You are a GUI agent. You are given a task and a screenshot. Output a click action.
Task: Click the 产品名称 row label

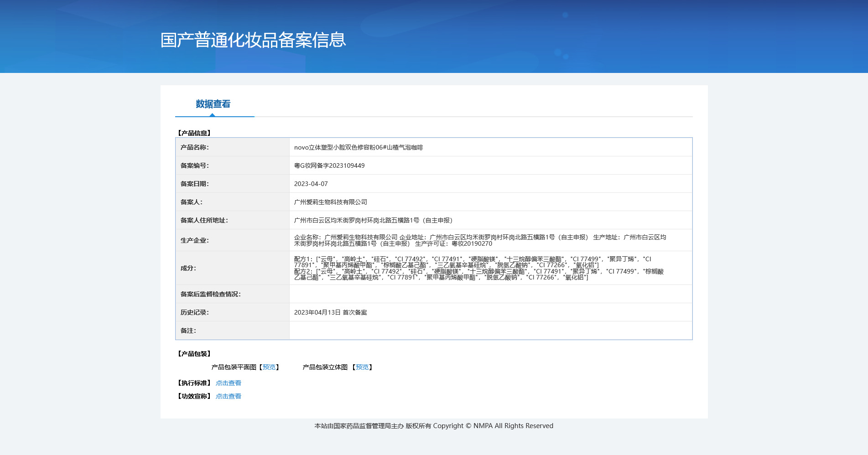coord(194,148)
